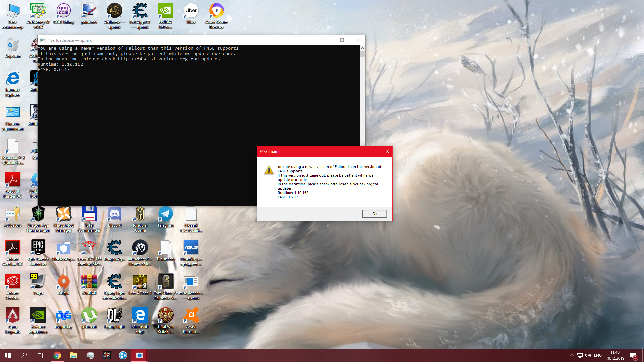Open the Left 4 Dead 2 shortcut
The width and height of the screenshot is (644, 362).
tap(140, 282)
